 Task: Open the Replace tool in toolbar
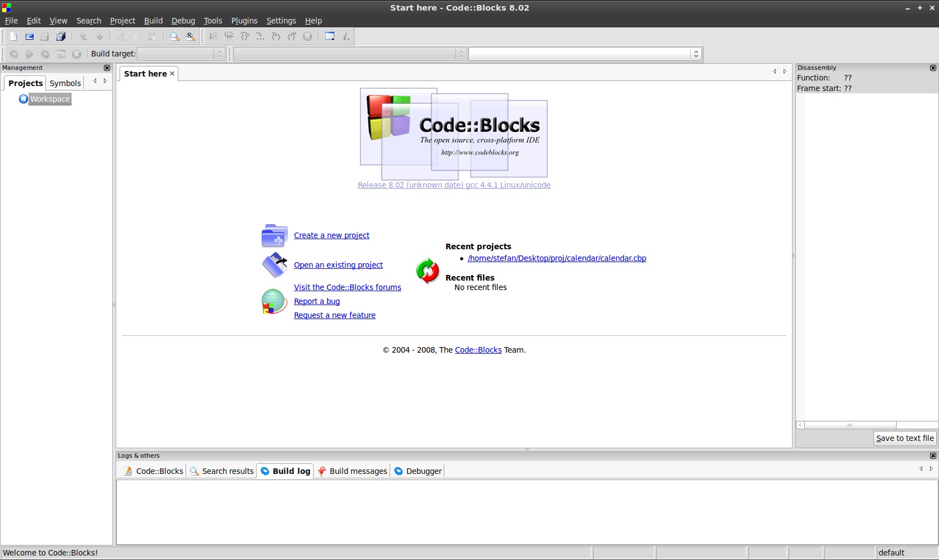coord(191,37)
